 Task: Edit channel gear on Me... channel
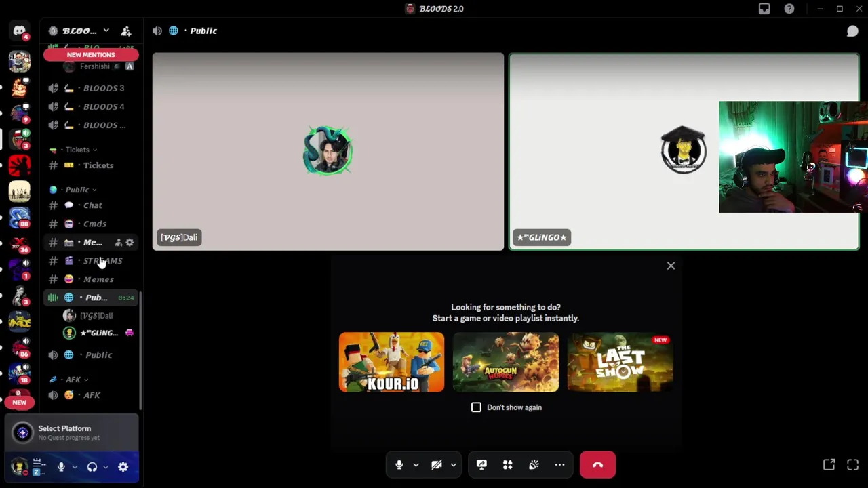click(130, 243)
